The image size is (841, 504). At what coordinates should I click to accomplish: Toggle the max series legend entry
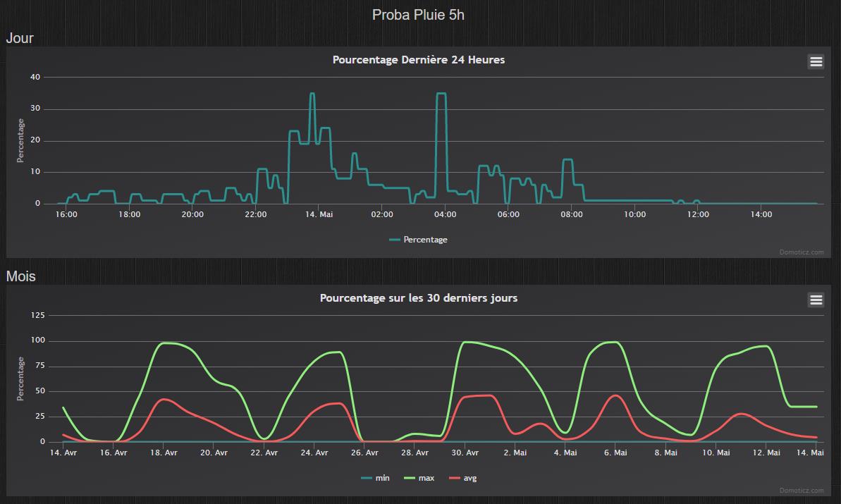point(419,478)
